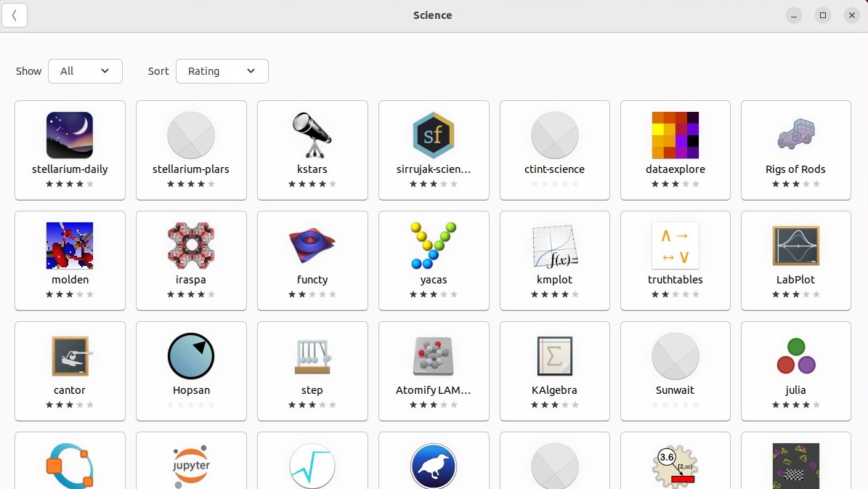Select the KAlgebra sigma icon
868x489 pixels.
click(555, 356)
